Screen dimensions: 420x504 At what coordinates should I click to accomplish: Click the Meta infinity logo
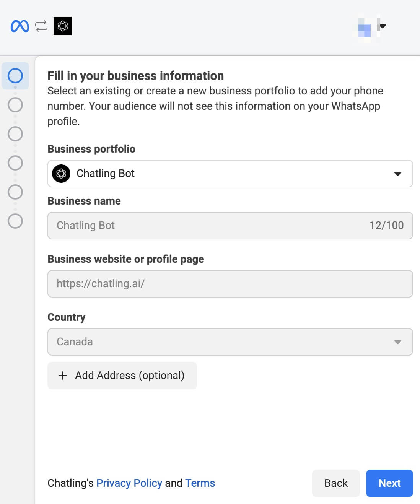pyautogui.click(x=20, y=26)
